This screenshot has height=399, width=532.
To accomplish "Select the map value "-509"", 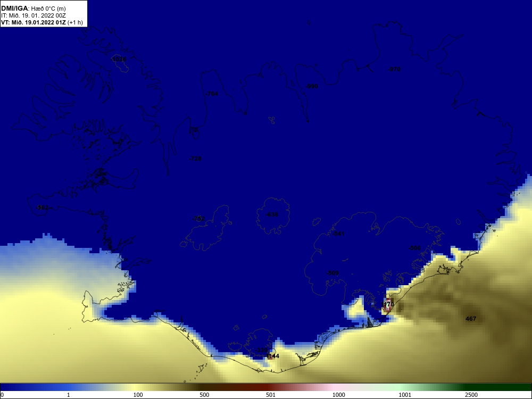I will 332,273.
